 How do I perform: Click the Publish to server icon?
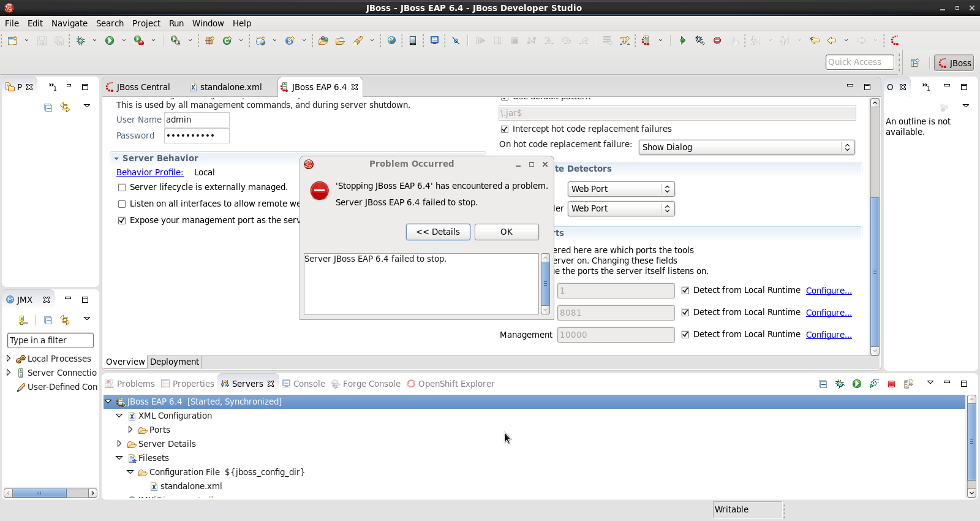pos(908,384)
